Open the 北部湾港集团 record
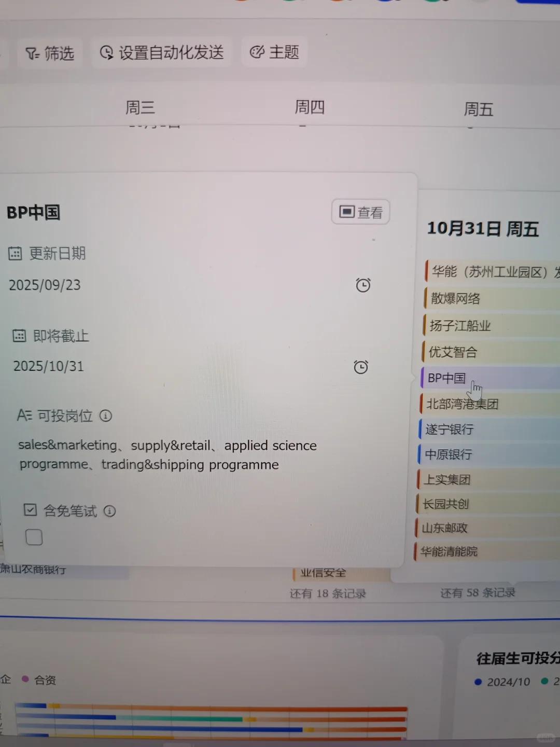Viewport: 560px width, 747px height. pyautogui.click(x=489, y=404)
